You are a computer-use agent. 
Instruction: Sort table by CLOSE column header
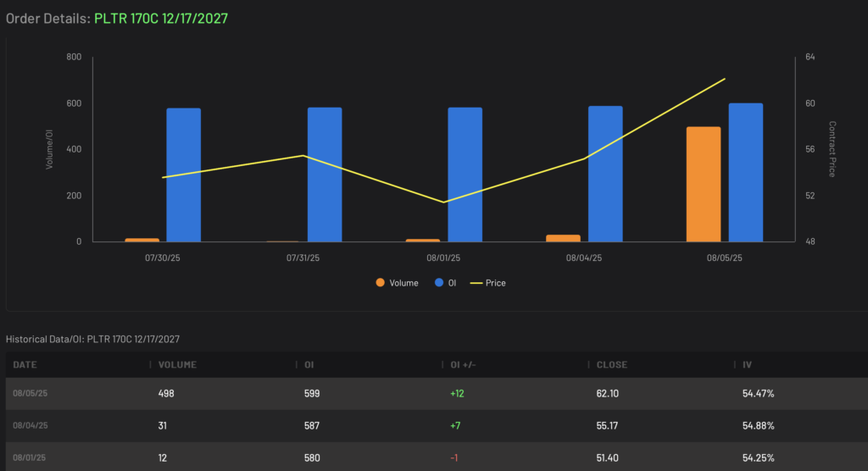click(x=612, y=365)
